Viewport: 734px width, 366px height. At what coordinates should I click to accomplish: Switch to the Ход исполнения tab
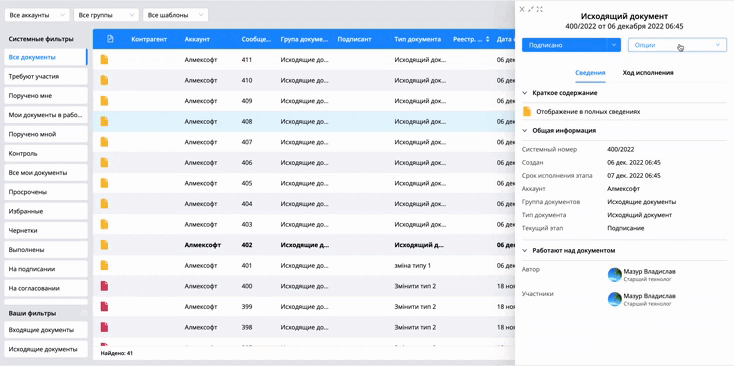point(648,73)
